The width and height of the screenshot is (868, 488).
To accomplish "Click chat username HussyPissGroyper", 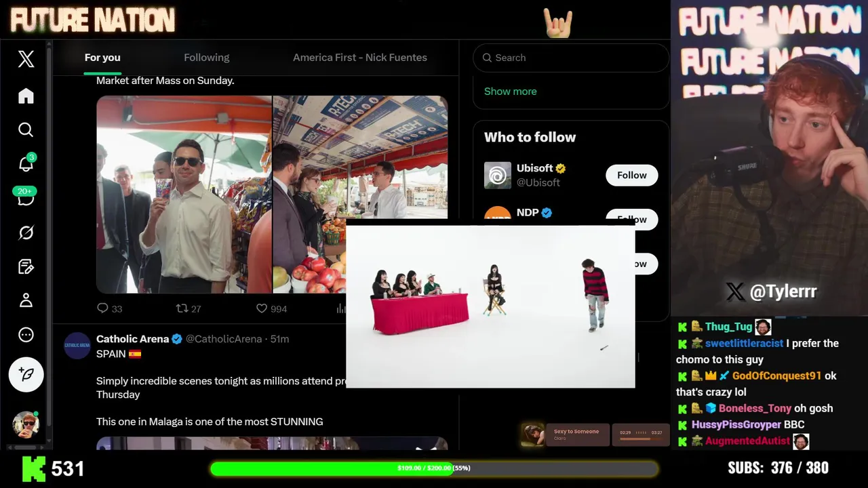I will [736, 424].
